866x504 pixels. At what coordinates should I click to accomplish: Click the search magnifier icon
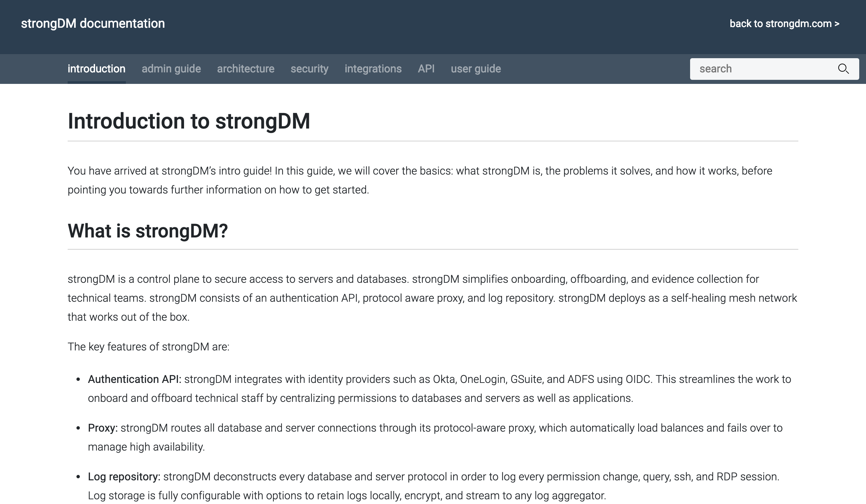843,69
